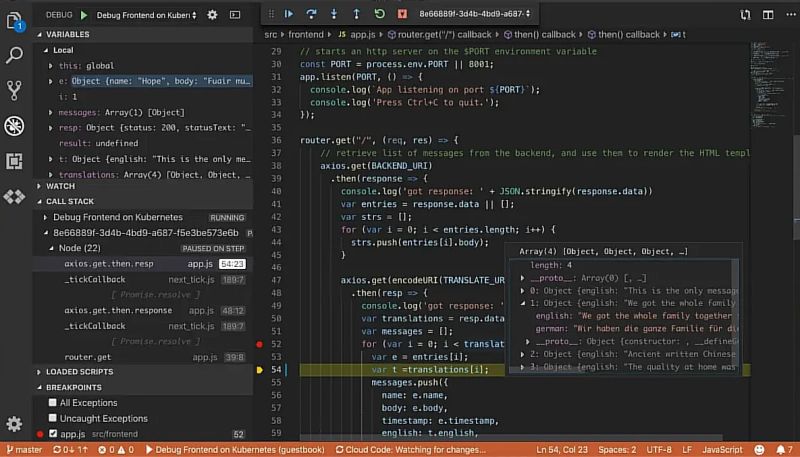This screenshot has height=457, width=800.
Task: Open the Explorer view in activity bar
Action: (14, 21)
